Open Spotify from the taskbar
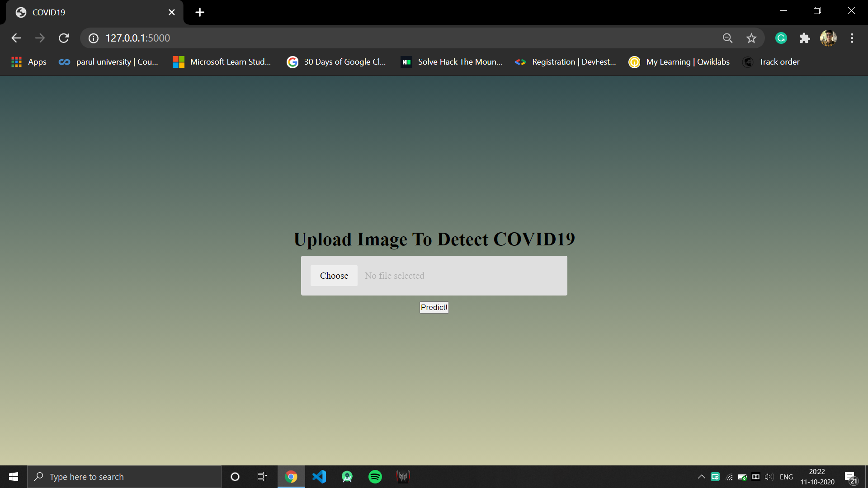 point(375,477)
